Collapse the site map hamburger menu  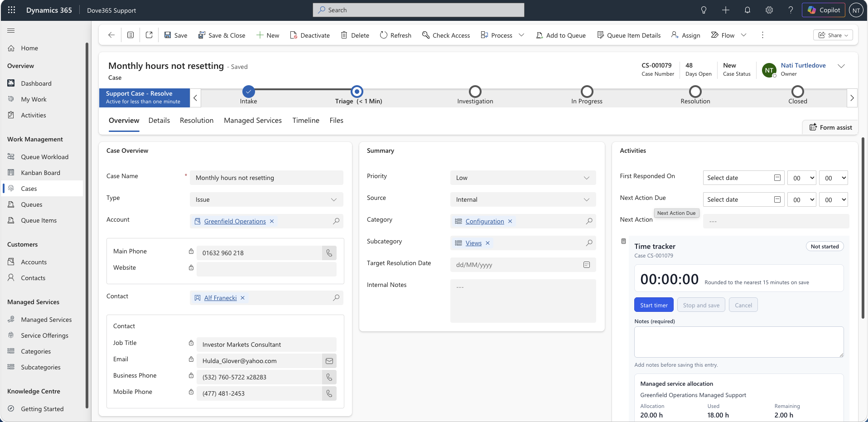[11, 30]
